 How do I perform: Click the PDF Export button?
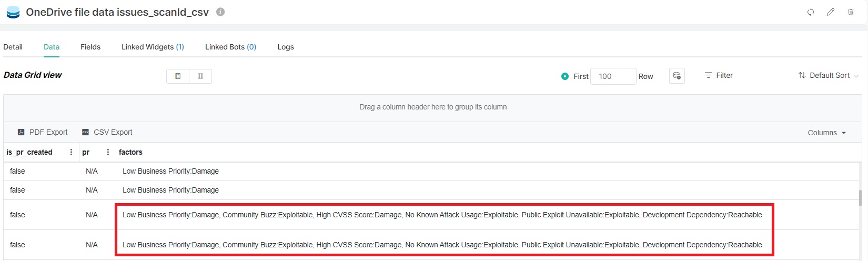pos(43,132)
